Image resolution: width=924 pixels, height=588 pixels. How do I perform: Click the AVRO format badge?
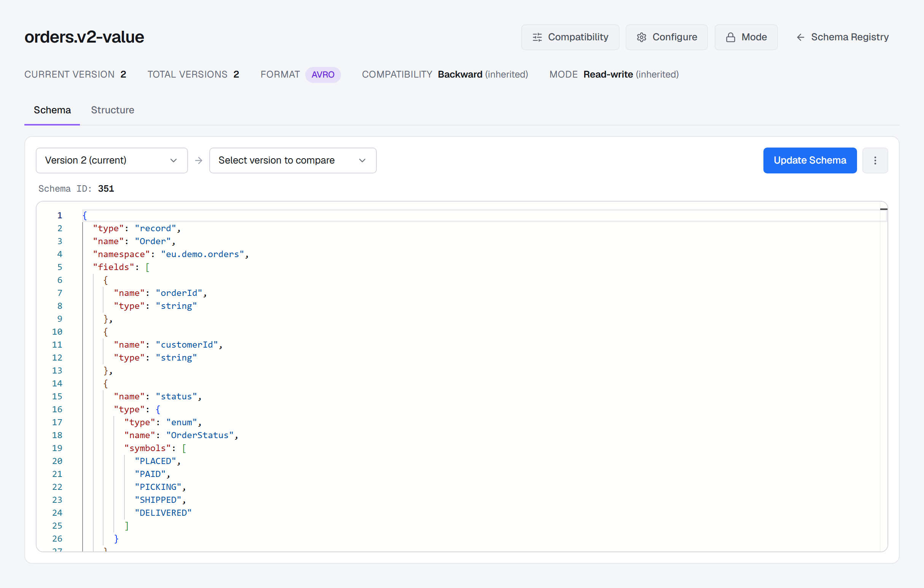click(x=323, y=75)
